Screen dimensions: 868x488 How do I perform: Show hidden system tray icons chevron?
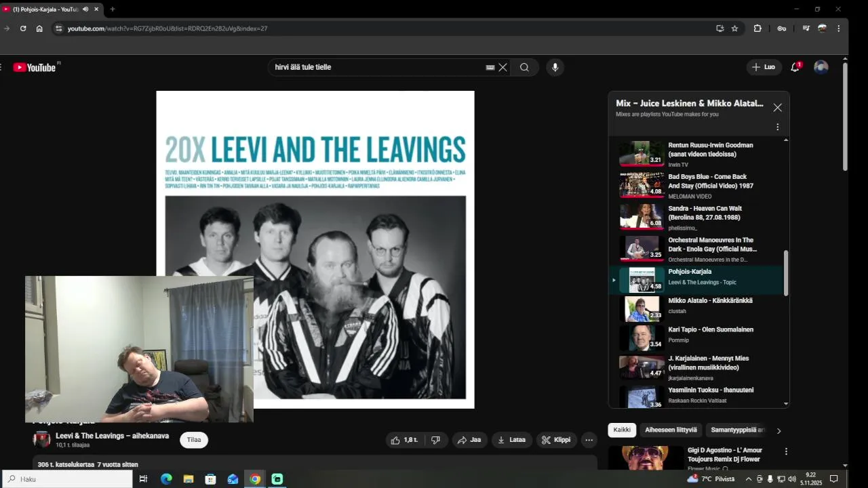tap(749, 479)
